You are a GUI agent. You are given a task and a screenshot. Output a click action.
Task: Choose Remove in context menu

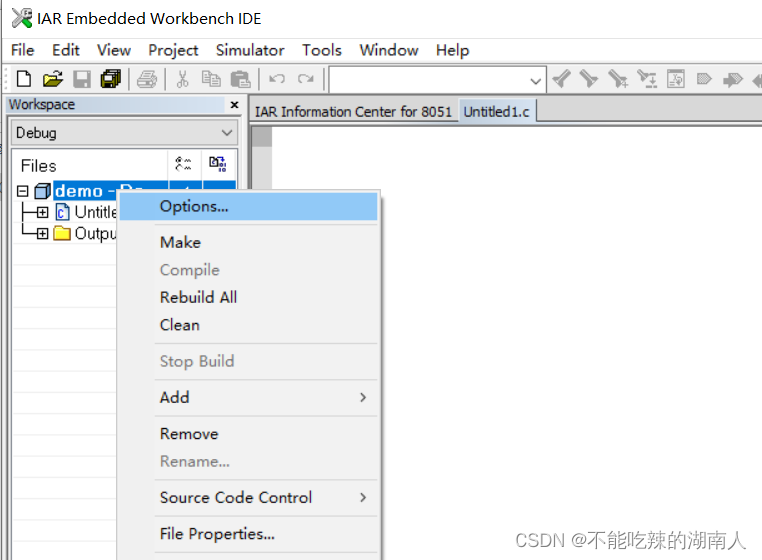tap(248, 434)
